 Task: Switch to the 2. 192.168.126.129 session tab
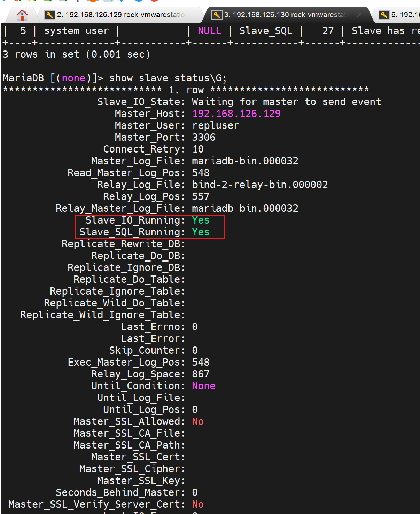coord(121,15)
